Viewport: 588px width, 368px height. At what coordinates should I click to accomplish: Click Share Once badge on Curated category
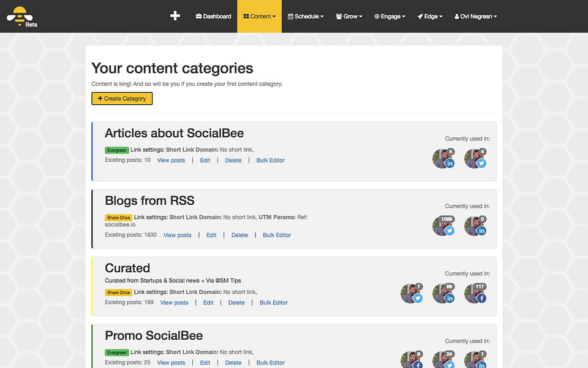(x=118, y=293)
